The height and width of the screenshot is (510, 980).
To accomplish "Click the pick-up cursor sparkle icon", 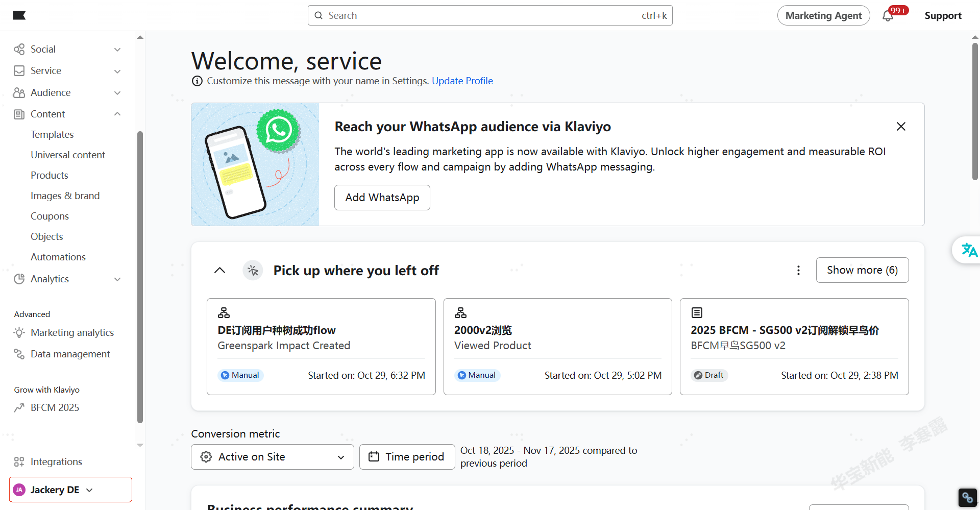I will pyautogui.click(x=253, y=270).
